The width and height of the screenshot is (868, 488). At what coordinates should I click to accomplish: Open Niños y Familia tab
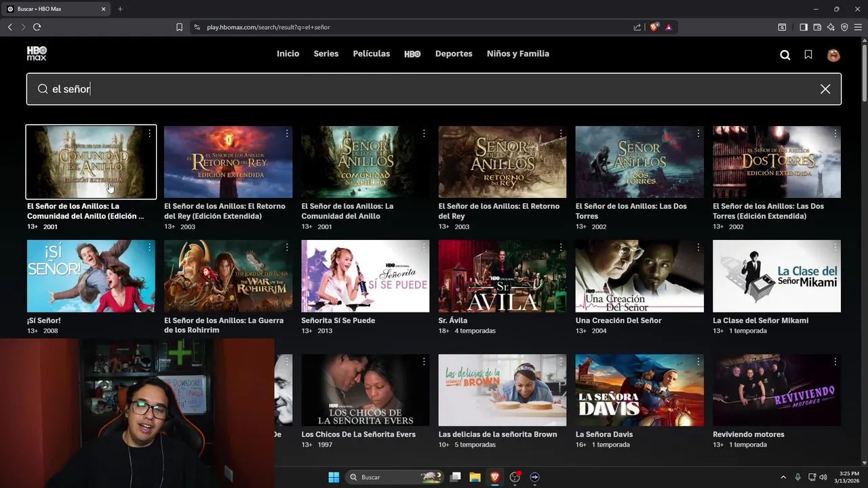518,54
